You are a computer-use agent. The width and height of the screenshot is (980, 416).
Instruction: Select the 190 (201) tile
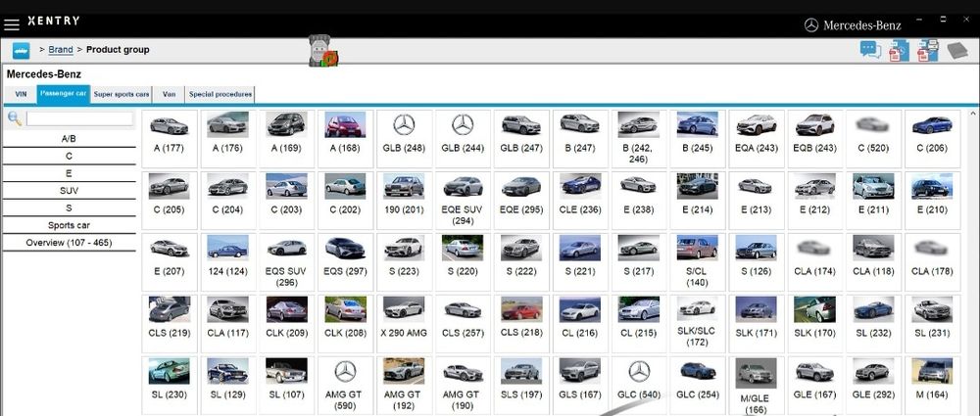(x=404, y=200)
